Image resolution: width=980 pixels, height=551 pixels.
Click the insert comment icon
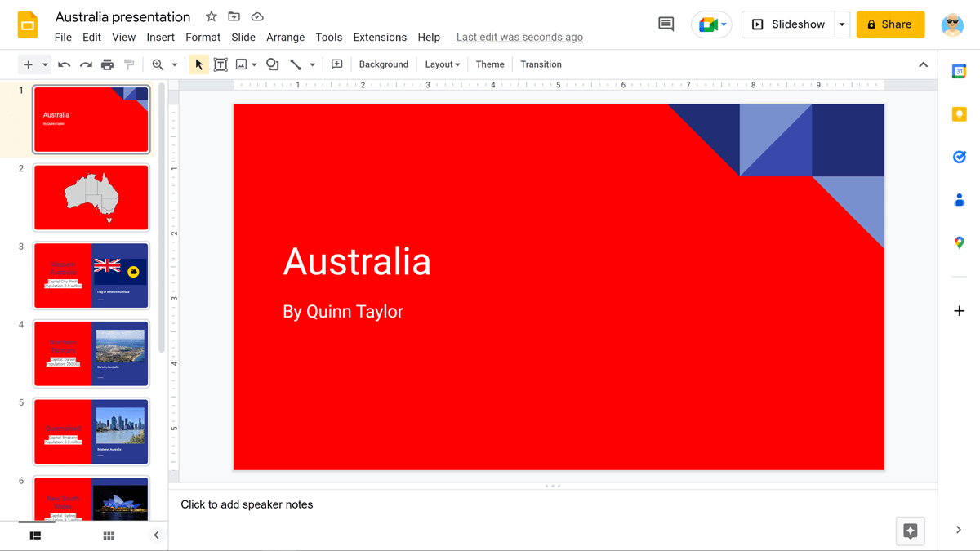pos(336,64)
